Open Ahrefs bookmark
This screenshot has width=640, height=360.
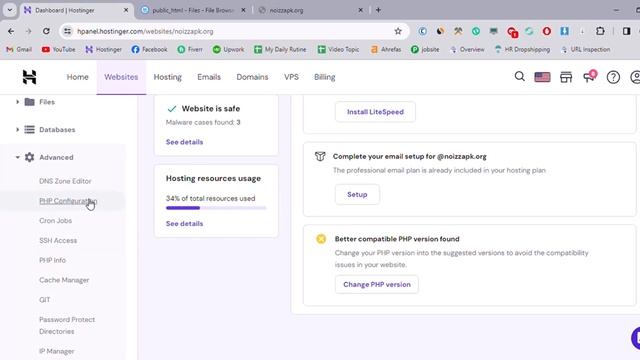[386, 49]
